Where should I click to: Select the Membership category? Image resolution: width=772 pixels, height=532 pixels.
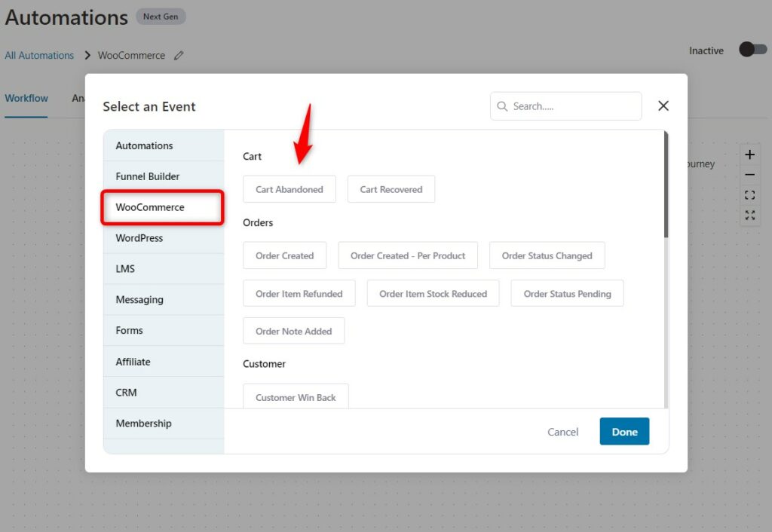[x=164, y=423]
